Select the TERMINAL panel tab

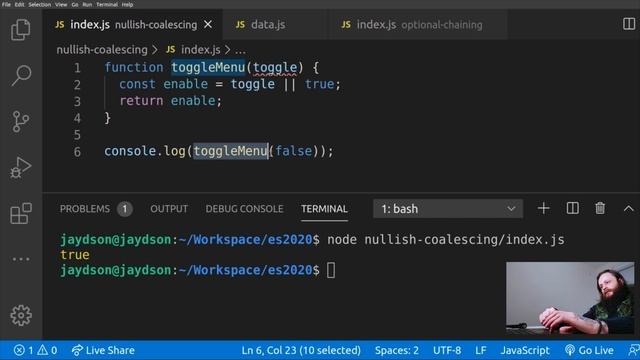click(324, 209)
